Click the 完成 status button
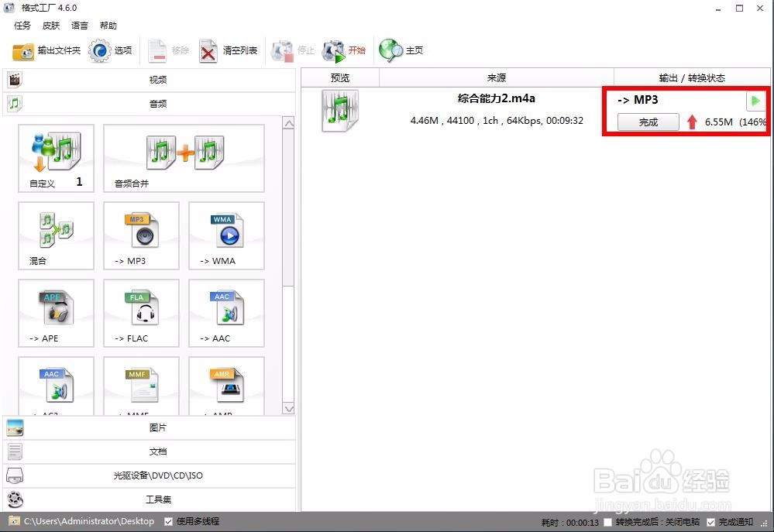This screenshot has width=774, height=532. pyautogui.click(x=648, y=122)
